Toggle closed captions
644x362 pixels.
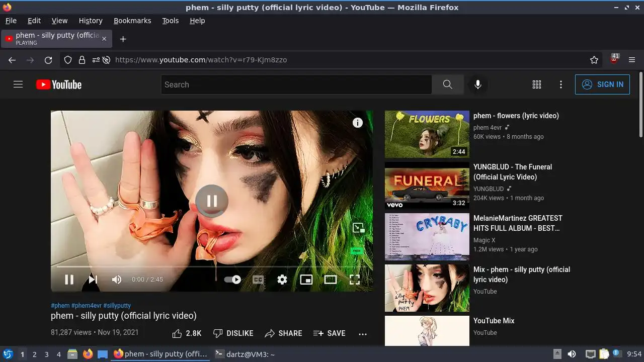point(258,280)
